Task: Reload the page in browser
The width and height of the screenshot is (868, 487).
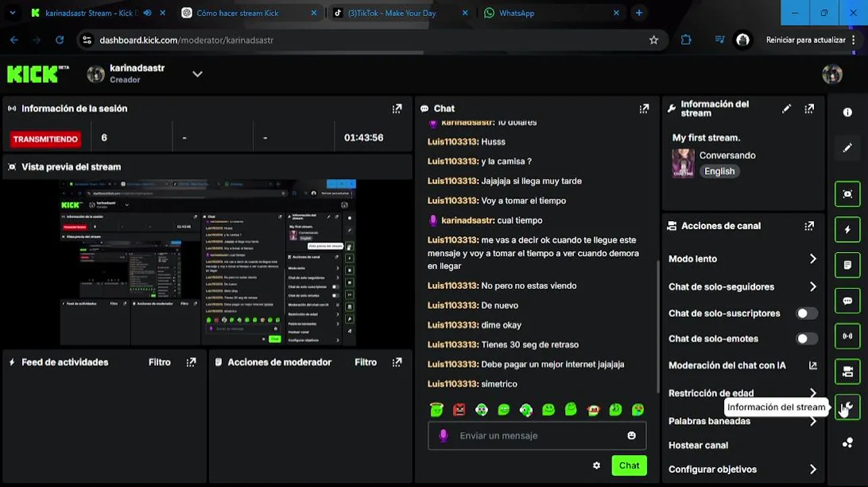Action: 59,40
